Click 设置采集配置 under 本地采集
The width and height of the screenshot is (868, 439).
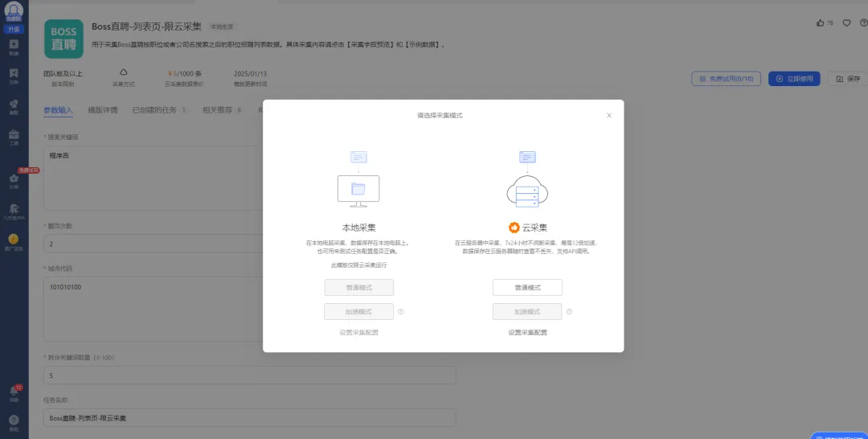[358, 332]
